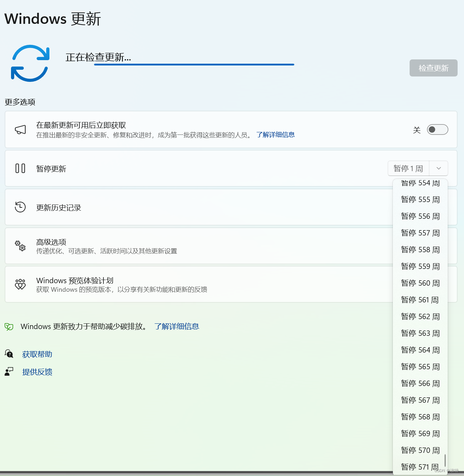
Task: Click the grayed 检查更新 button
Action: 433,68
